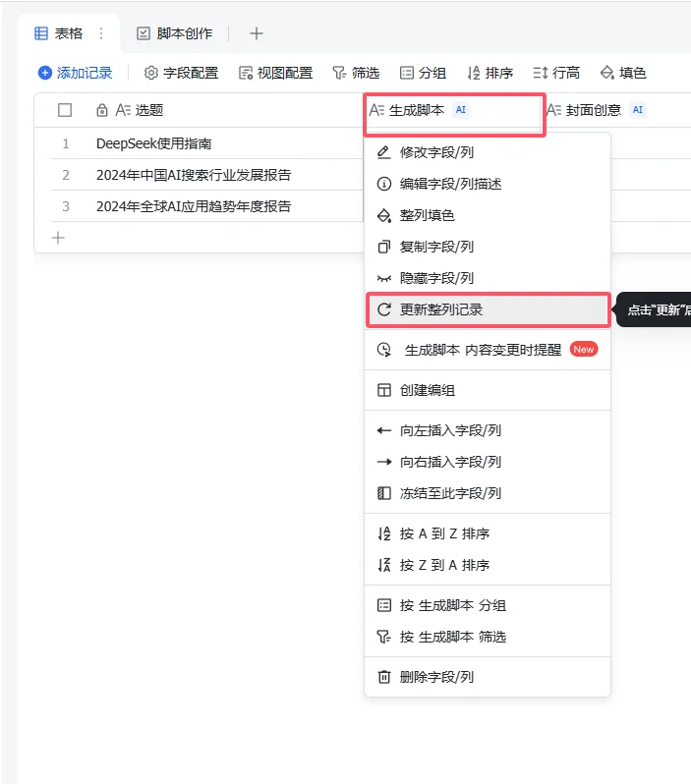The height and width of the screenshot is (784, 691).
Task: Open the 填色 fill color tool
Action: click(x=623, y=73)
